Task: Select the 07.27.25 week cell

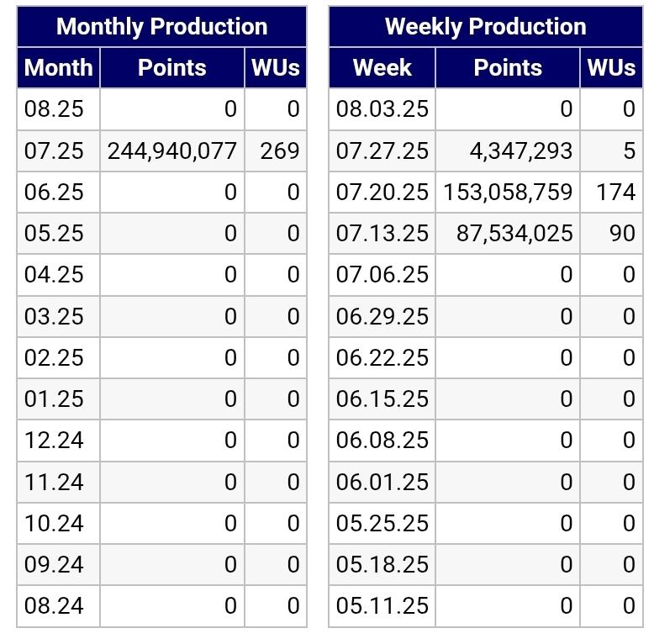Action: pos(382,151)
